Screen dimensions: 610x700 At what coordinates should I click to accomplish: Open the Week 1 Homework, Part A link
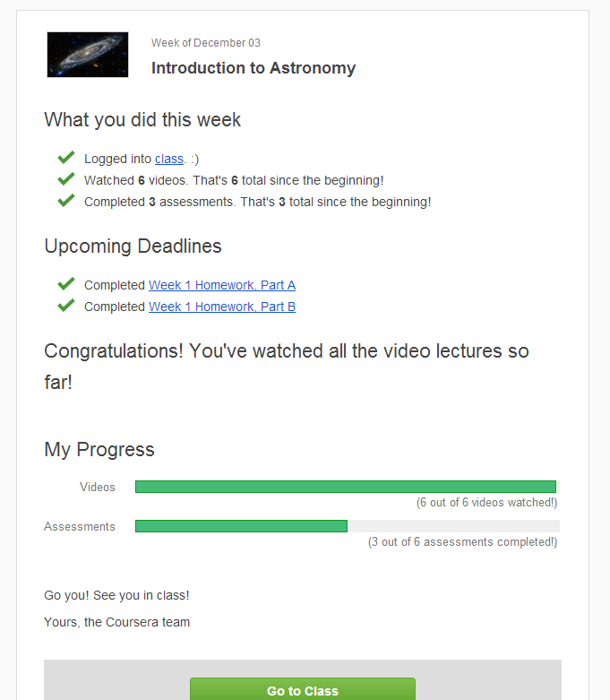[x=222, y=285]
